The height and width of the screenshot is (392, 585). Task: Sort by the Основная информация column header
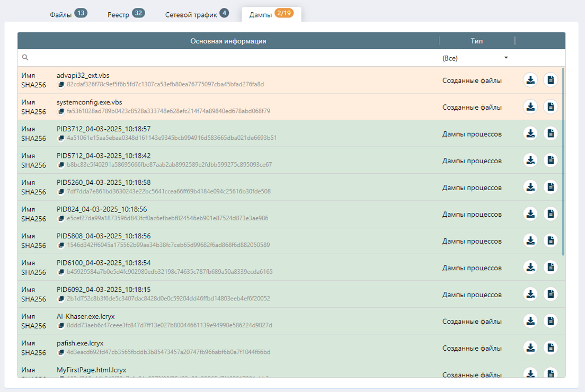click(x=228, y=41)
